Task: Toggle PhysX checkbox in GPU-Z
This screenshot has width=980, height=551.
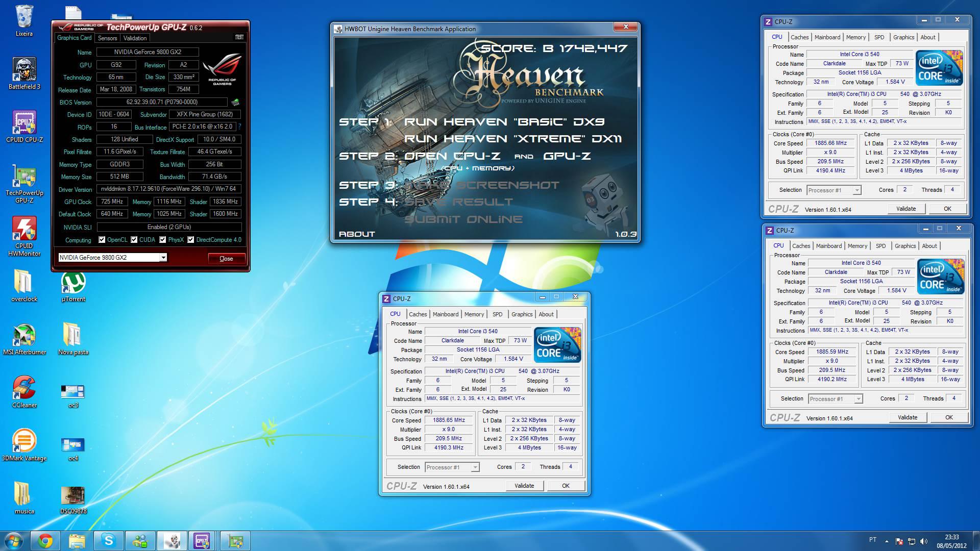Action: [162, 240]
